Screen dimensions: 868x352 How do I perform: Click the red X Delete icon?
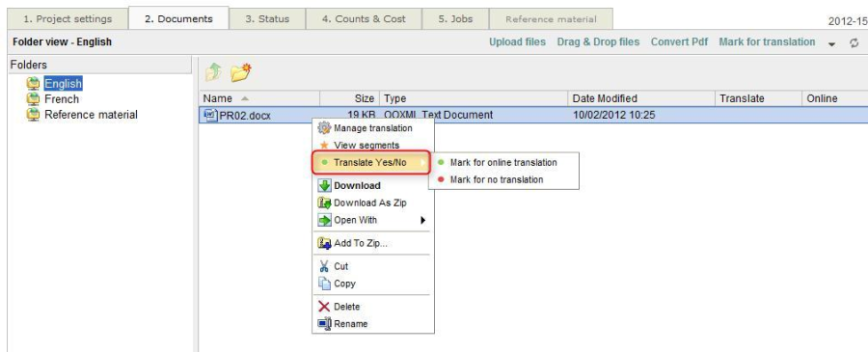click(x=324, y=307)
